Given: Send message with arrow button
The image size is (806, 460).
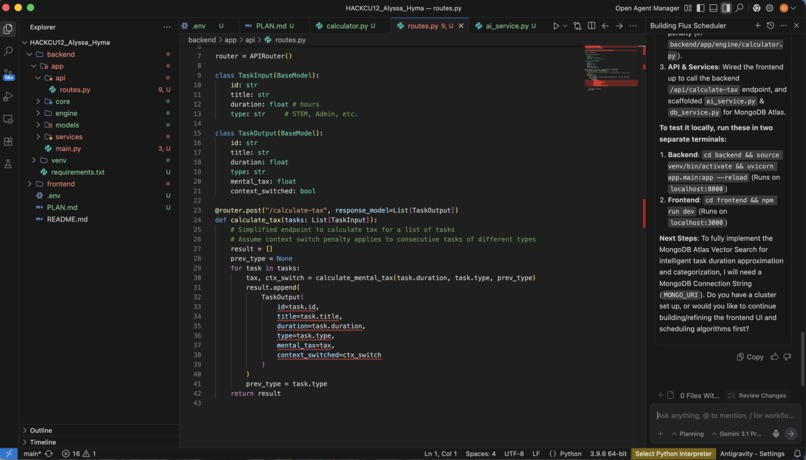Looking at the screenshot, I should [x=791, y=434].
